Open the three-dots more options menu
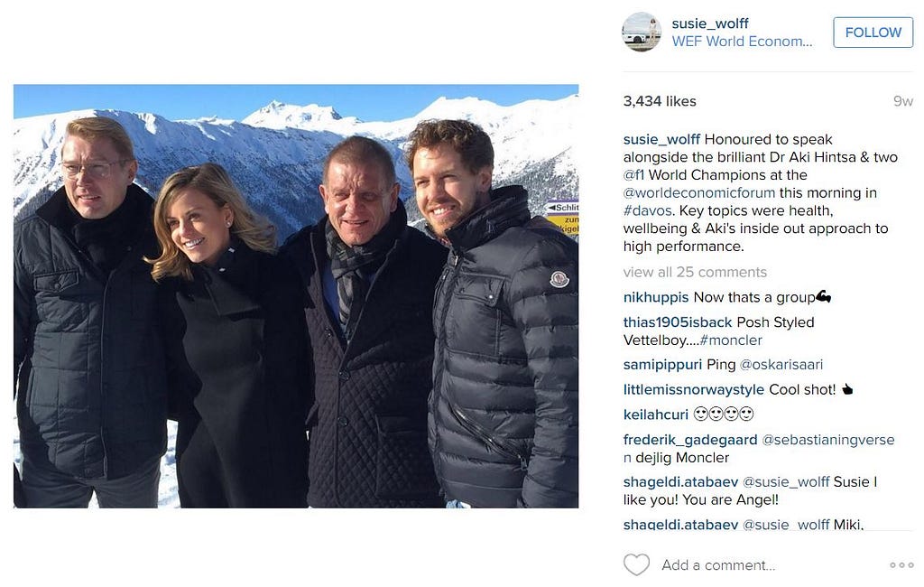The height and width of the screenshot is (587, 924). (x=901, y=565)
